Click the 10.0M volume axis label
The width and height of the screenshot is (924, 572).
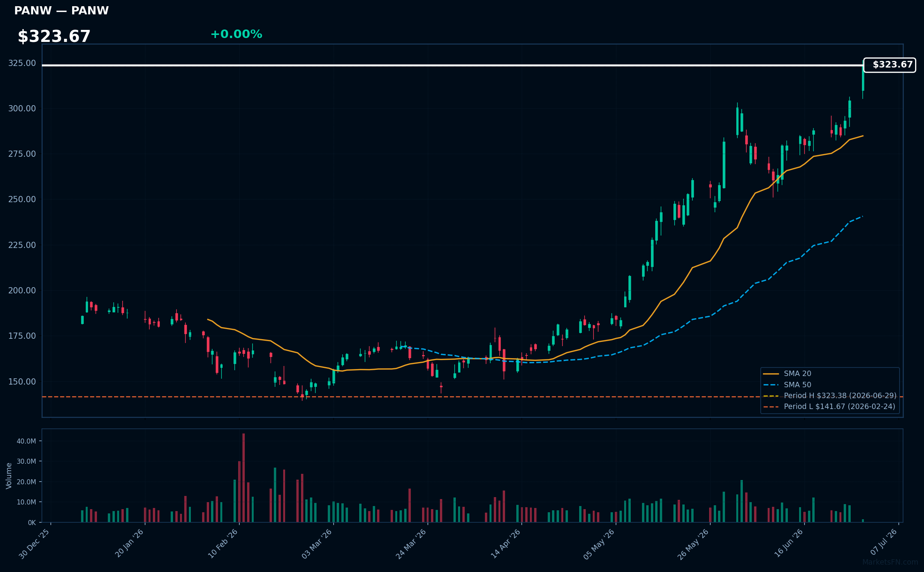click(26, 502)
